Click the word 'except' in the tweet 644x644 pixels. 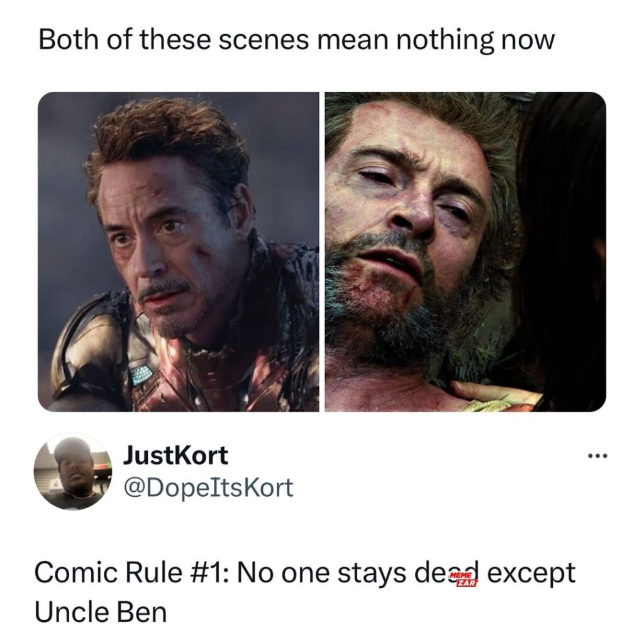click(x=531, y=574)
